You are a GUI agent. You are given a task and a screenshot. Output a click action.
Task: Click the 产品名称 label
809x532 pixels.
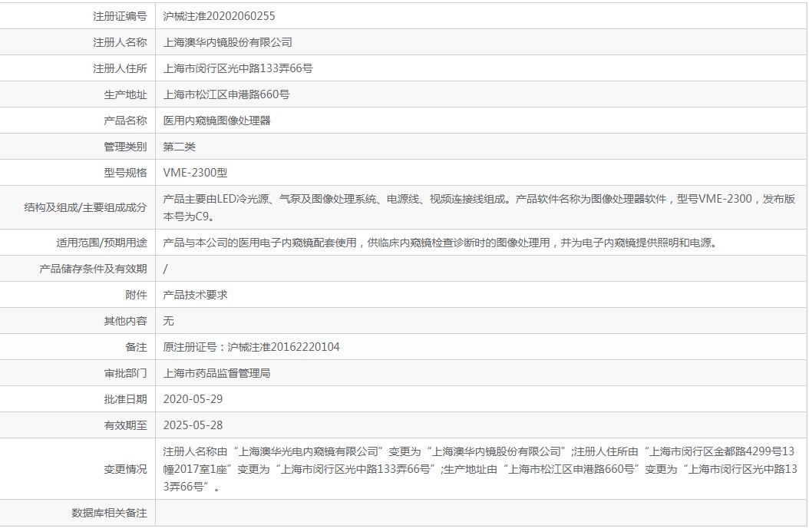(x=125, y=121)
